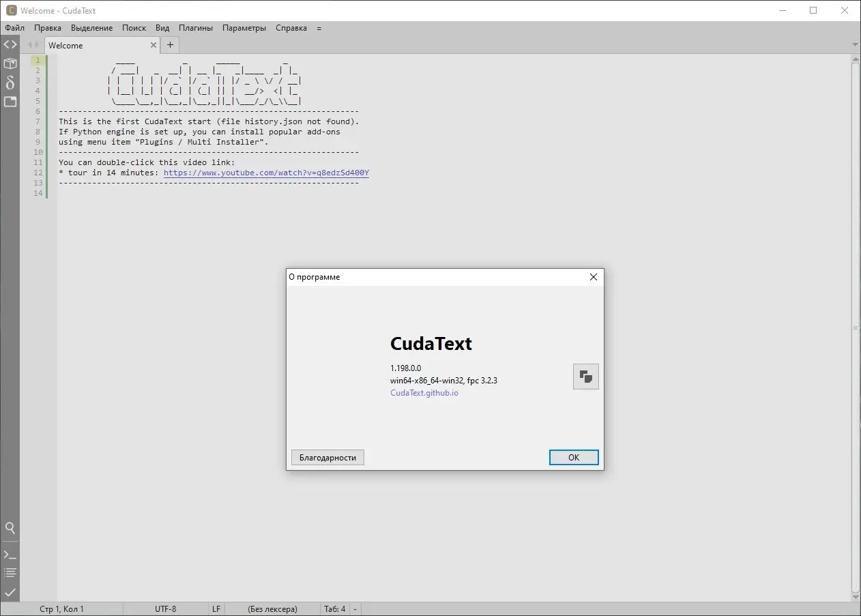This screenshot has width=861, height=616.
Task: Change encoding via UTF-8 status field
Action: point(165,608)
